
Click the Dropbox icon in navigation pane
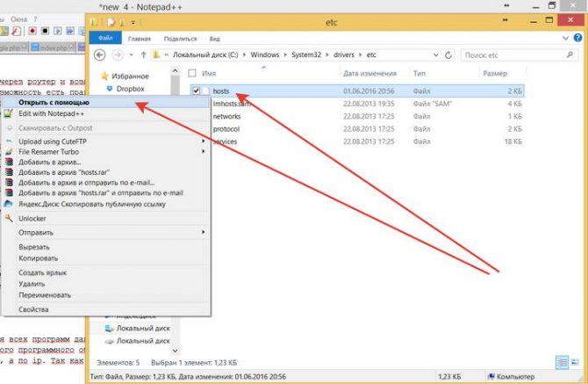click(x=110, y=89)
